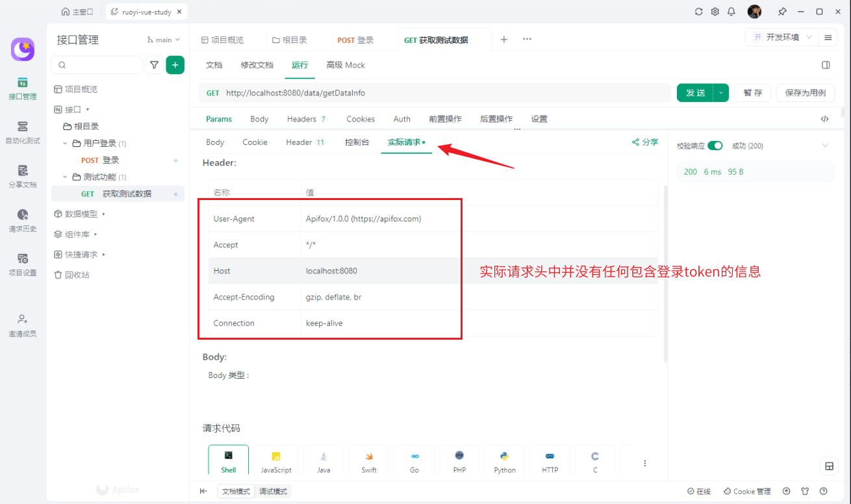Viewport: 851px width, 504px height.
Task: Open the Request History sidebar icon
Action: pyautogui.click(x=23, y=220)
